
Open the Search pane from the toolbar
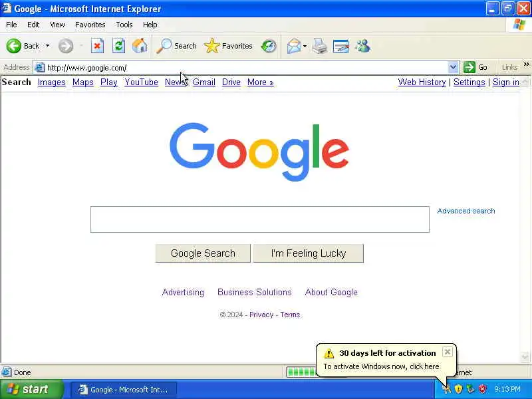pos(176,46)
